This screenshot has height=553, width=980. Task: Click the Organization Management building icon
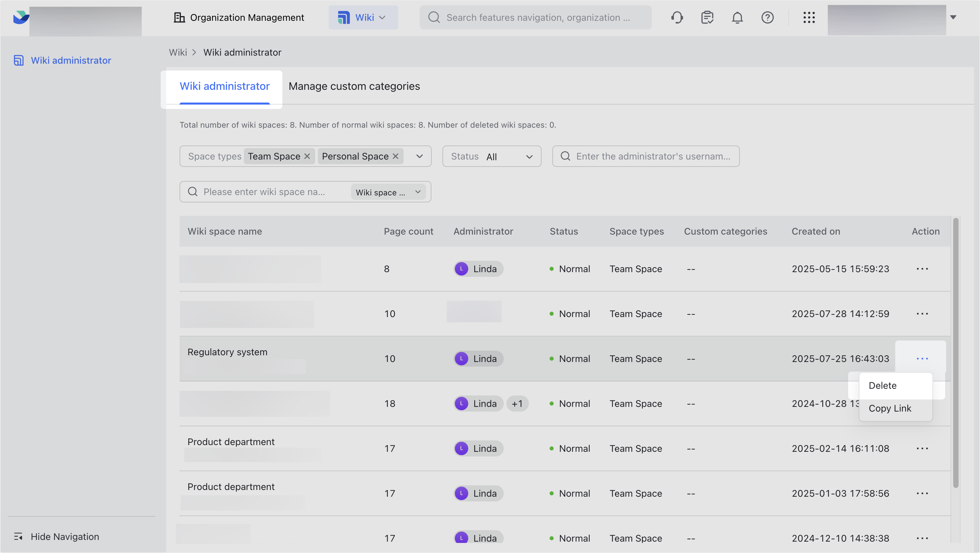pos(179,17)
